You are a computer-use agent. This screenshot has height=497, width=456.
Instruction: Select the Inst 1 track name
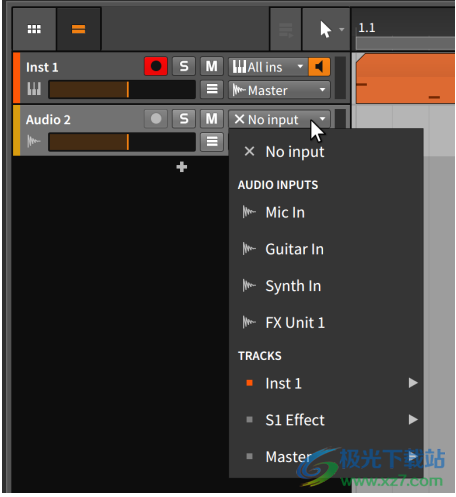point(42,67)
